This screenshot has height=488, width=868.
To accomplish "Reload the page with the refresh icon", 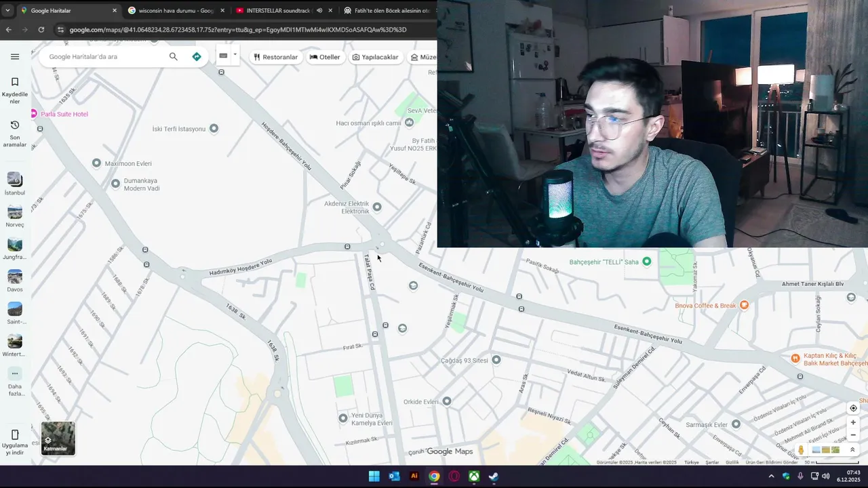I will tap(41, 30).
